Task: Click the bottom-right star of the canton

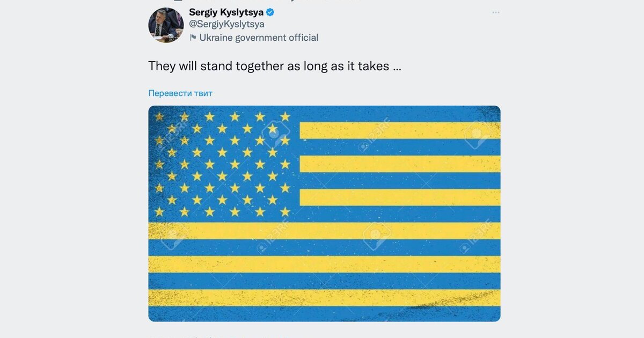Action: (x=285, y=211)
